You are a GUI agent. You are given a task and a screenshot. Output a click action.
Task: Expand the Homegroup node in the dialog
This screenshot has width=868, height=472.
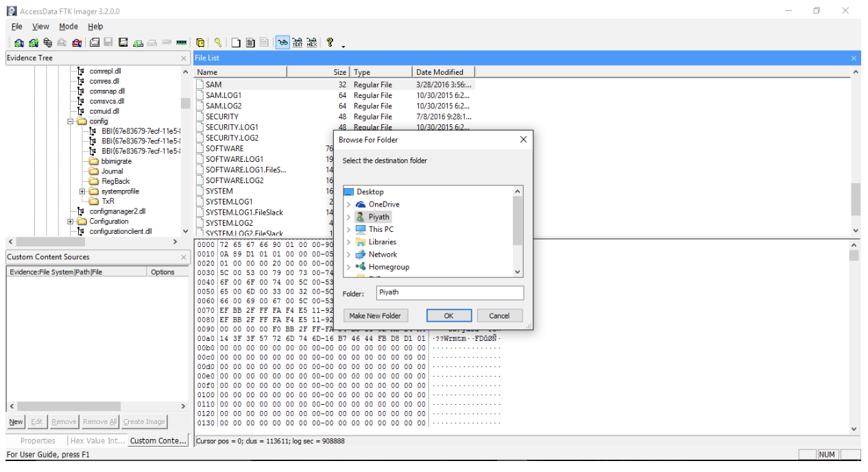348,267
